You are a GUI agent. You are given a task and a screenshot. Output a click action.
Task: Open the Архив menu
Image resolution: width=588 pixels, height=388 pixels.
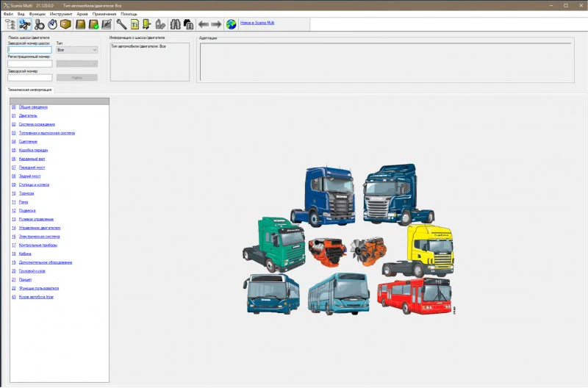pos(82,14)
